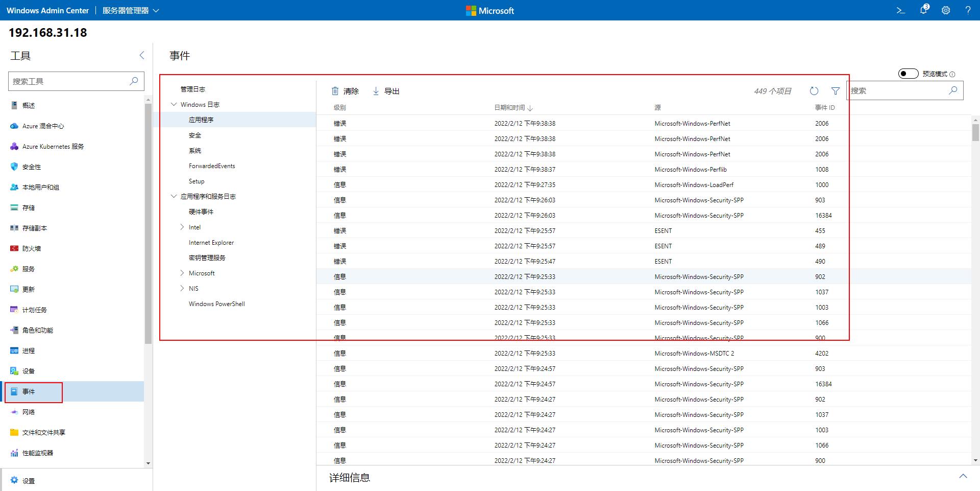
Task: Open the 性能监视器 tool
Action: click(x=72, y=453)
